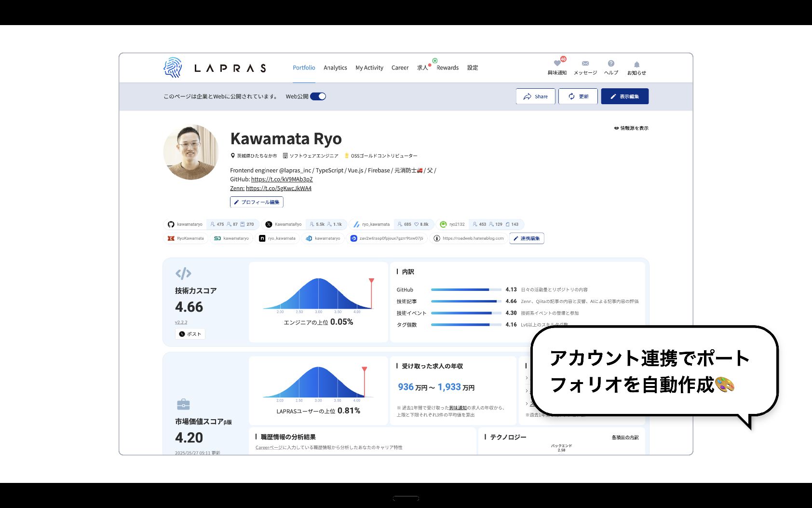Click the 更新 refresh button
The image size is (812, 508).
(x=578, y=96)
